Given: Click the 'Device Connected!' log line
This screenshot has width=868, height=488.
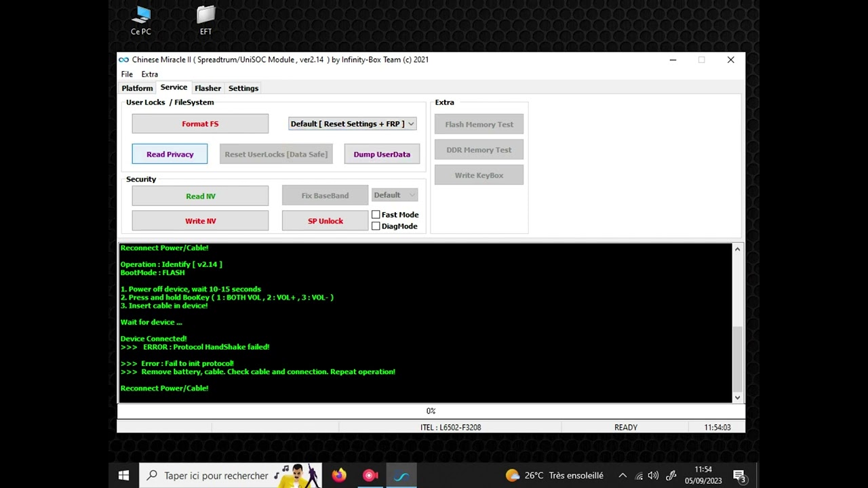Looking at the screenshot, I should [153, 338].
